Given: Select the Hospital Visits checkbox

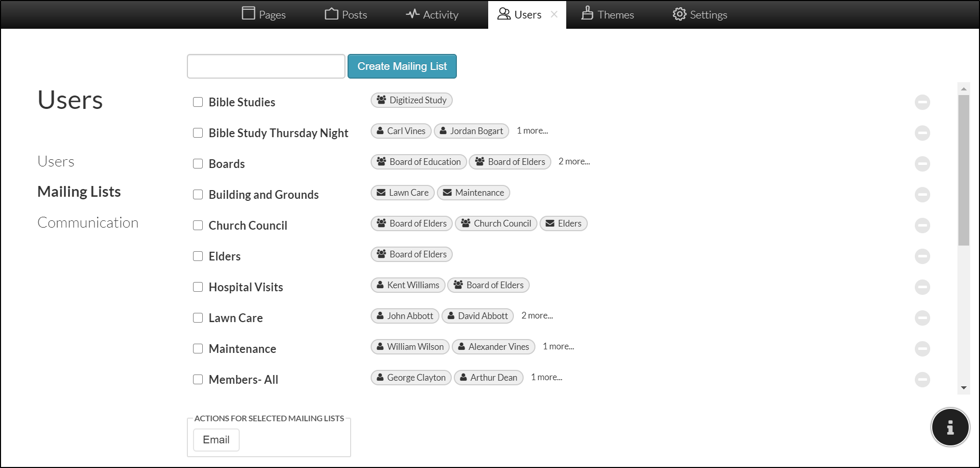Looking at the screenshot, I should click(x=198, y=287).
